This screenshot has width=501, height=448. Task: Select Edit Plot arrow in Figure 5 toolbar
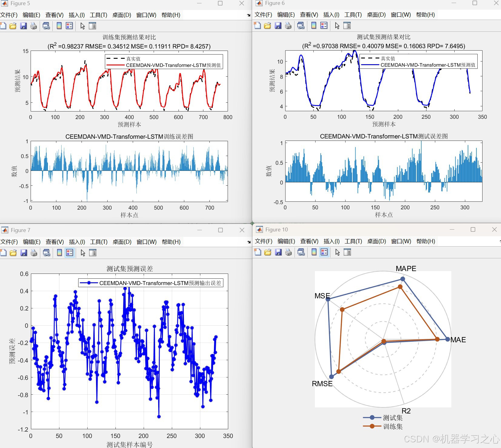[82, 26]
